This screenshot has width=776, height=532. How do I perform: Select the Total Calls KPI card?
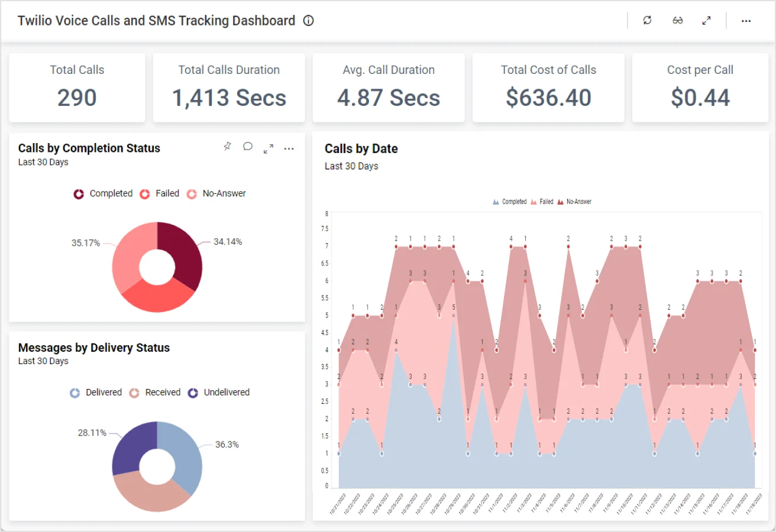[x=77, y=87]
